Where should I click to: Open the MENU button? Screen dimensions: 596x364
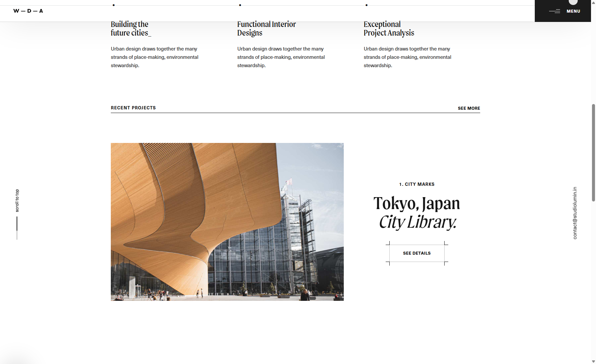pos(563,11)
